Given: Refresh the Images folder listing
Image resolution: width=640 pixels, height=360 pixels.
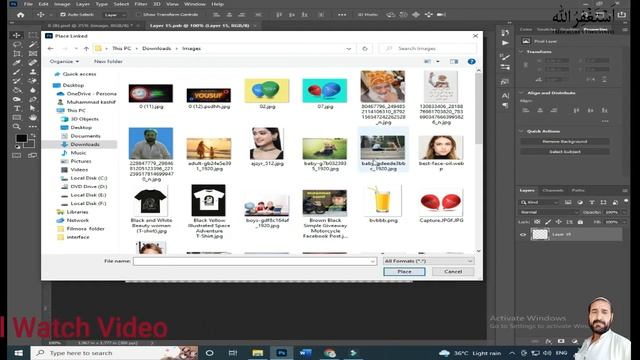Looking at the screenshot, I should (364, 49).
